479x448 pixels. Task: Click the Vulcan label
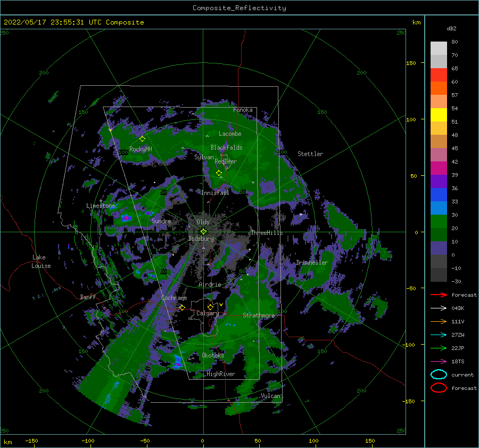coord(270,396)
